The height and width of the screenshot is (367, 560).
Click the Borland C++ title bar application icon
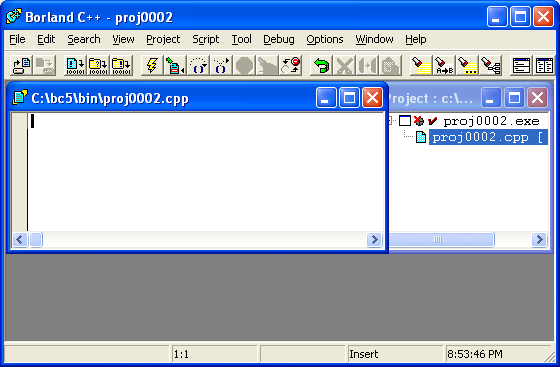tap(14, 16)
